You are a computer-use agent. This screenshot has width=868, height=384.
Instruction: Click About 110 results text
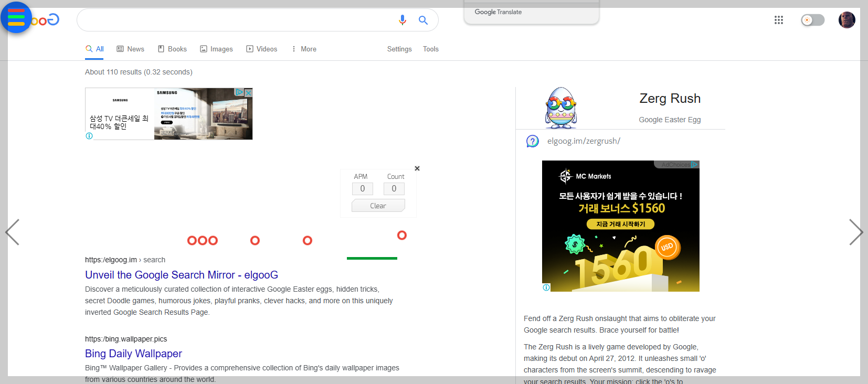coord(139,72)
